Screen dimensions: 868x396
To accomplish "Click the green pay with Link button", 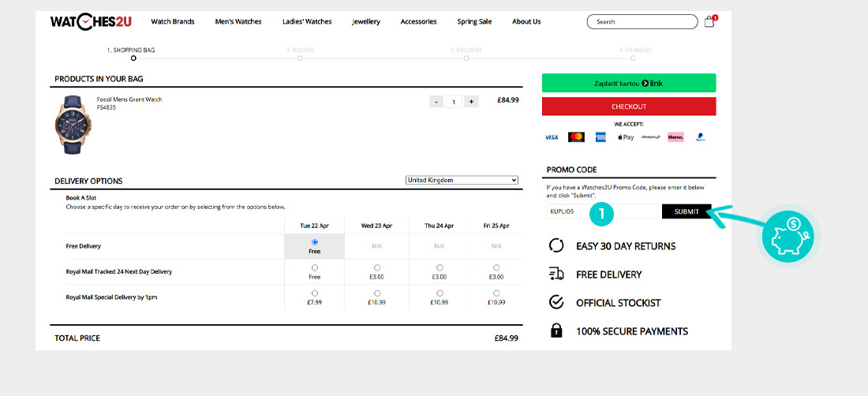I will click(629, 83).
